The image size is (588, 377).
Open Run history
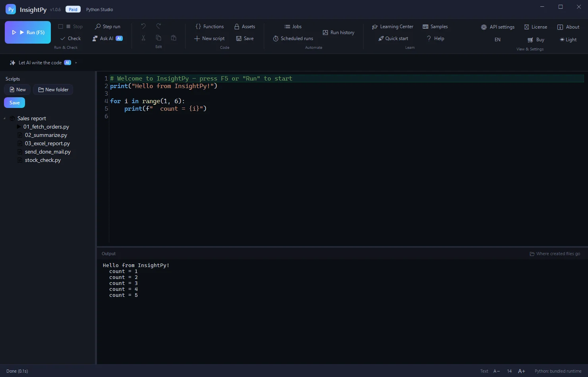tap(338, 33)
